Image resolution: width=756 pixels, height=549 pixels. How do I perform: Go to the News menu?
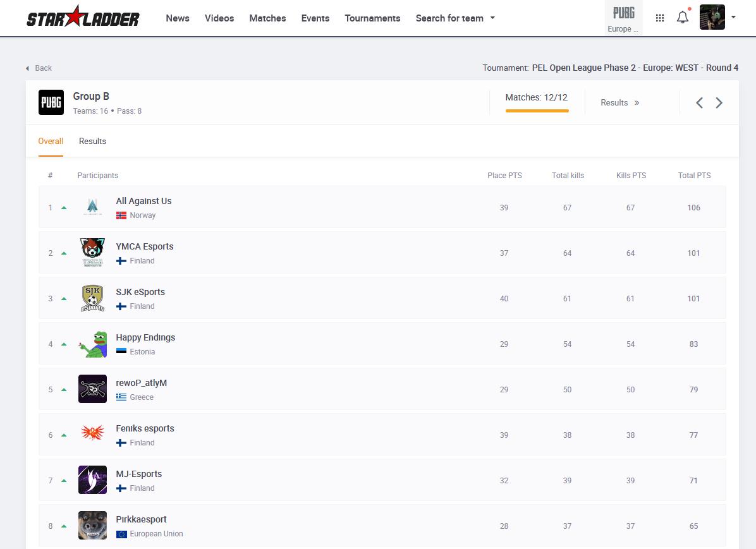[178, 18]
